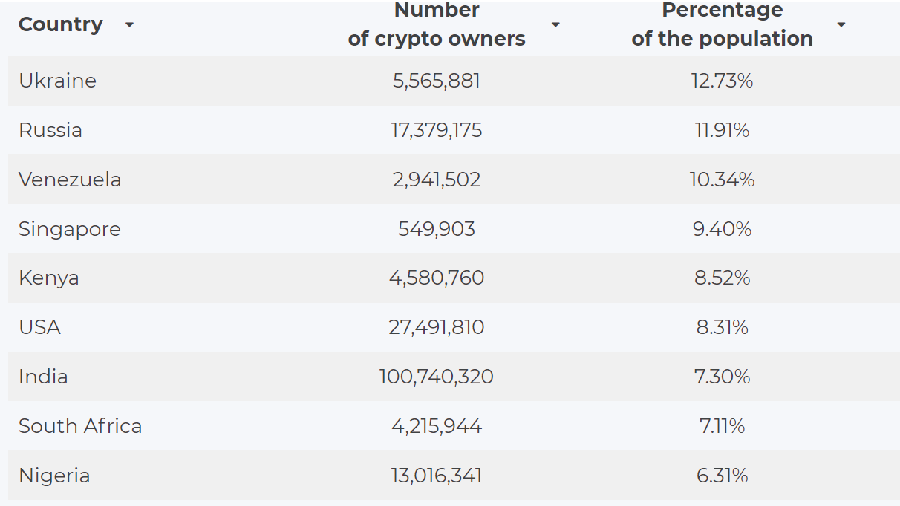Sort by Number of crypto owners arrow
This screenshot has height=506, width=900.
coord(556,25)
